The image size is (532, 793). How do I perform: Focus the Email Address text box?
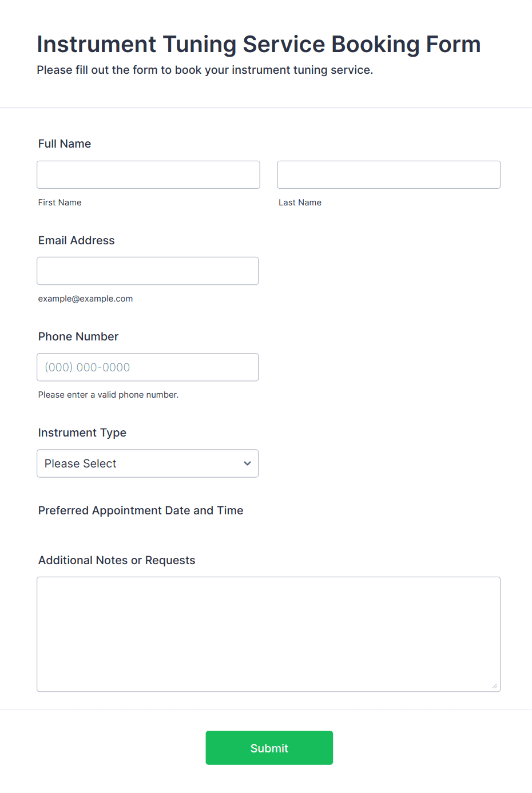(148, 271)
